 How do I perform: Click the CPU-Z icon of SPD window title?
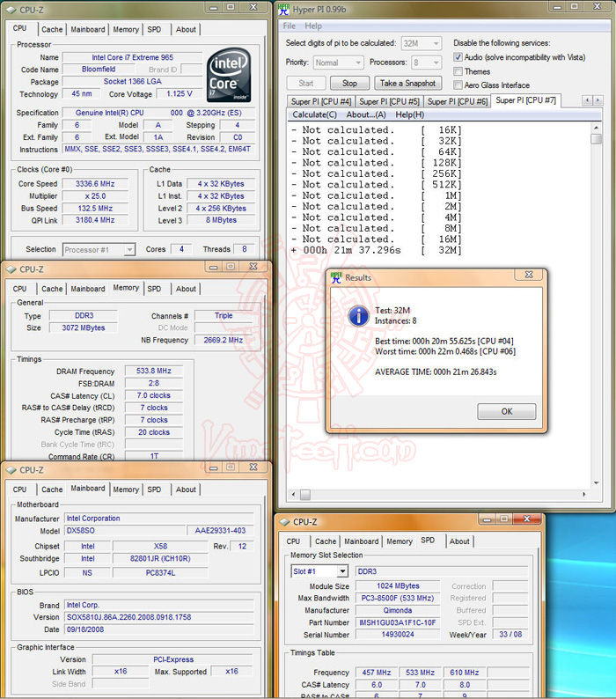pyautogui.click(x=285, y=521)
